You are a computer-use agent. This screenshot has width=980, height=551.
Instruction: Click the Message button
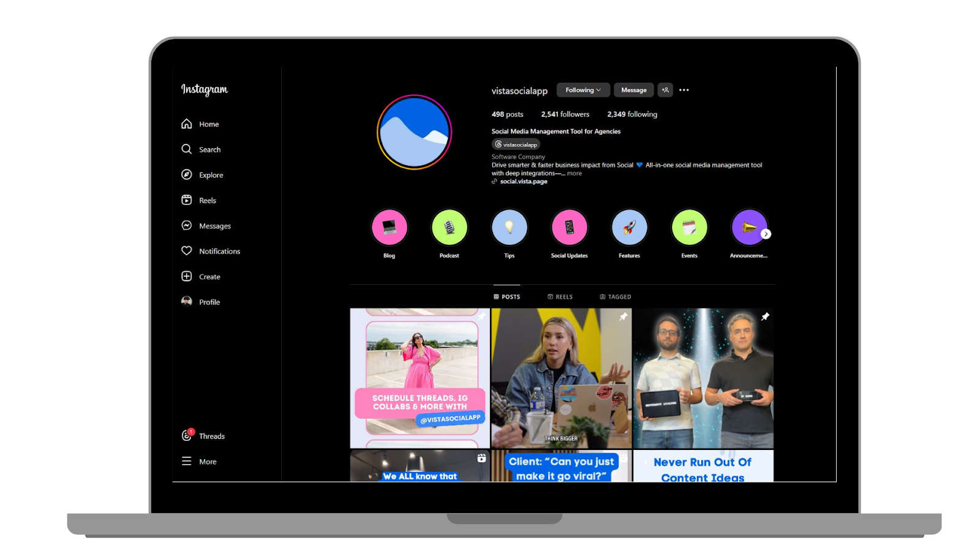[x=634, y=90]
